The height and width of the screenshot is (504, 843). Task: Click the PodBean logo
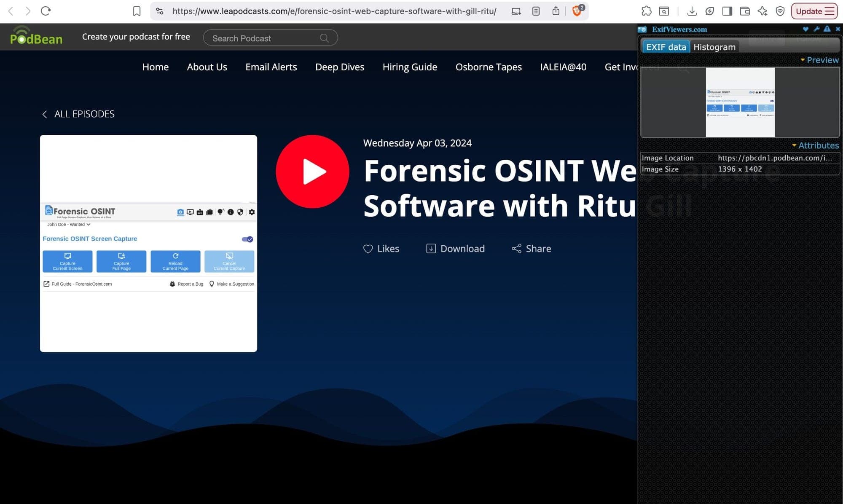pyautogui.click(x=36, y=36)
